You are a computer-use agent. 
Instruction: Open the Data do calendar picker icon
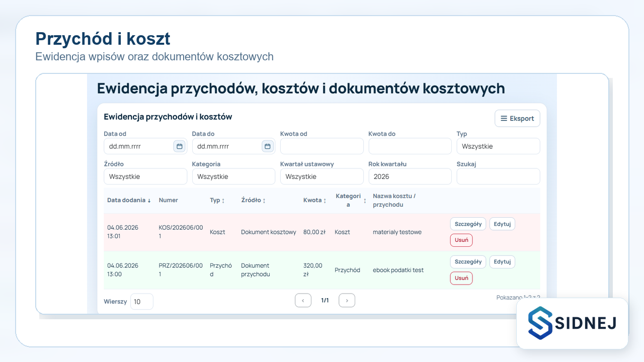268,146
